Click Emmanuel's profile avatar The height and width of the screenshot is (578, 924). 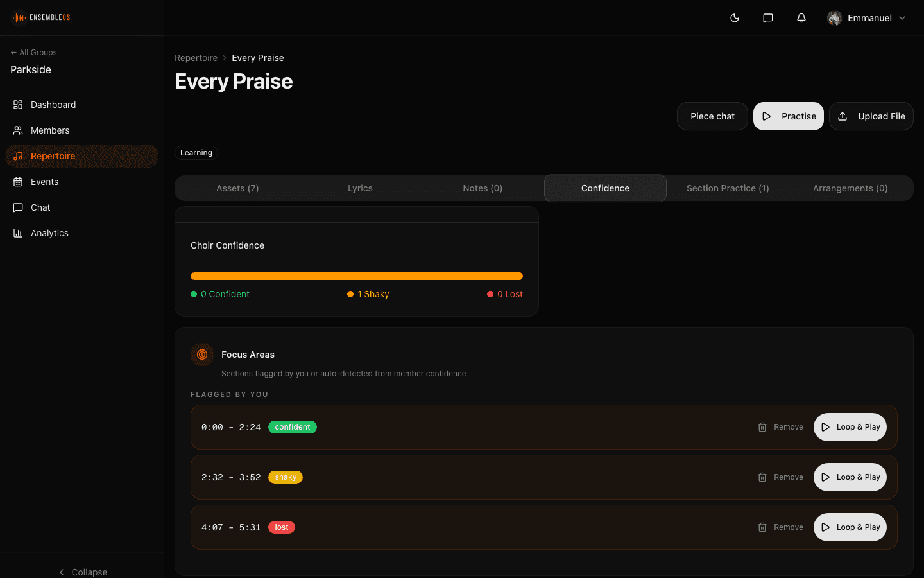834,18
